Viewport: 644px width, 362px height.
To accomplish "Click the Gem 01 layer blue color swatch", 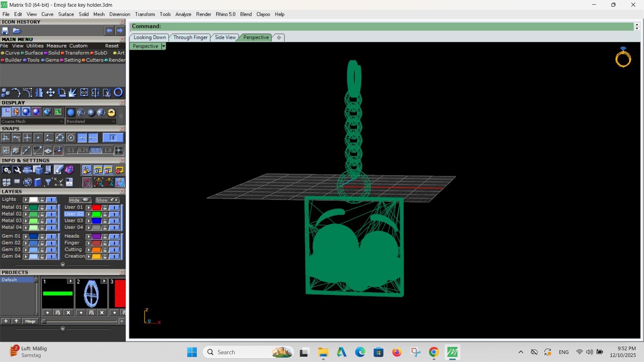I will click(34, 236).
